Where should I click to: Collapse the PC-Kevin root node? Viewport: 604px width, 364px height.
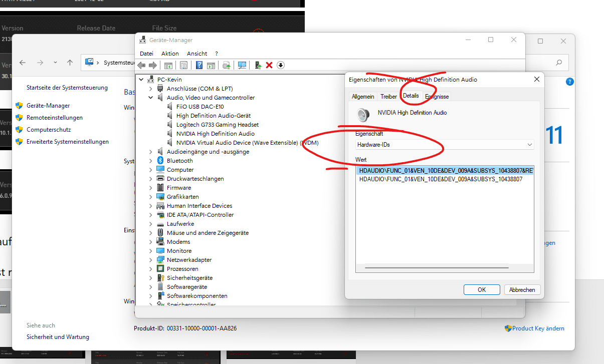[142, 79]
